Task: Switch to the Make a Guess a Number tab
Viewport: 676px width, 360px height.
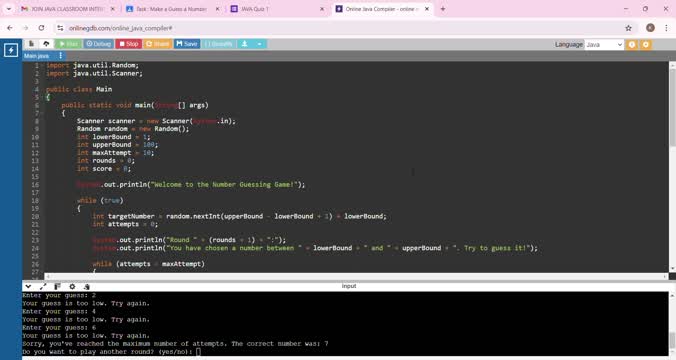Action: (x=172, y=9)
